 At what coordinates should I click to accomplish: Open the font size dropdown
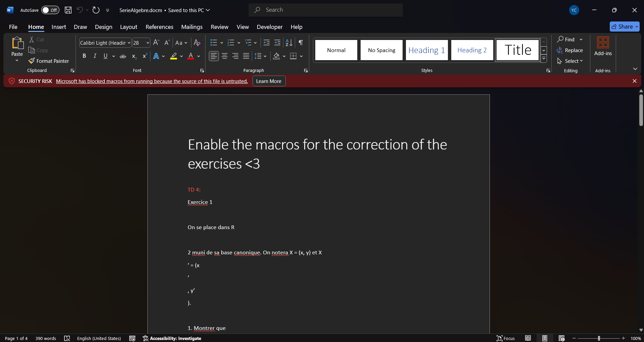point(147,43)
